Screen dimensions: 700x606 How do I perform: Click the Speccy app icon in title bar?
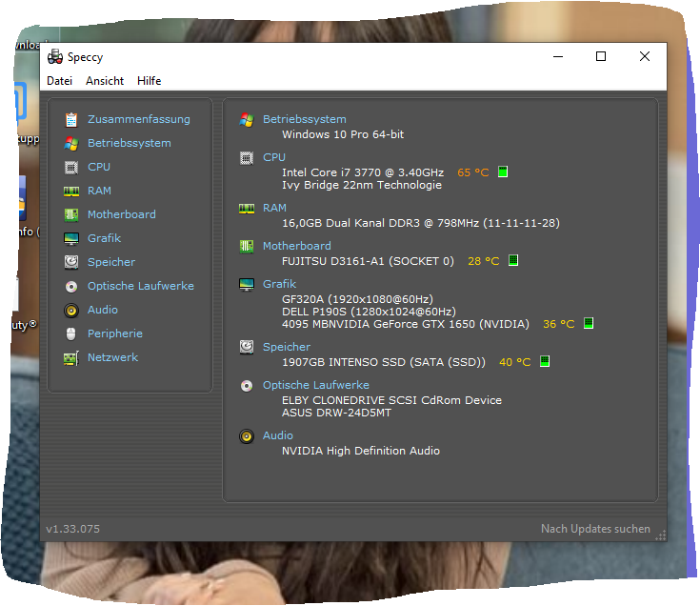[55, 57]
